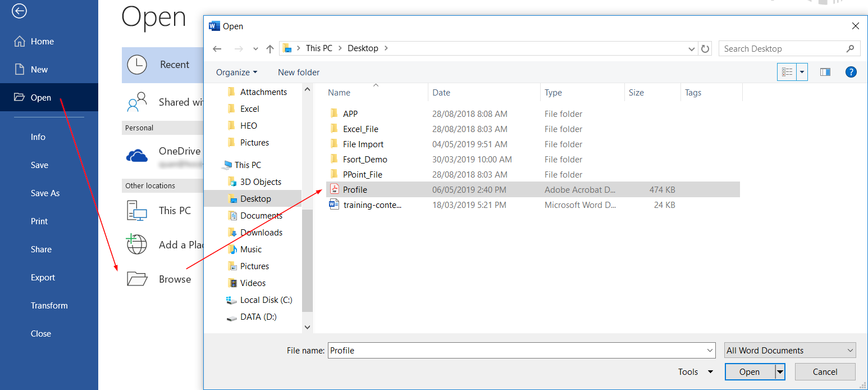Toggle the preview pane
The height and width of the screenshot is (390, 868).
coord(825,72)
